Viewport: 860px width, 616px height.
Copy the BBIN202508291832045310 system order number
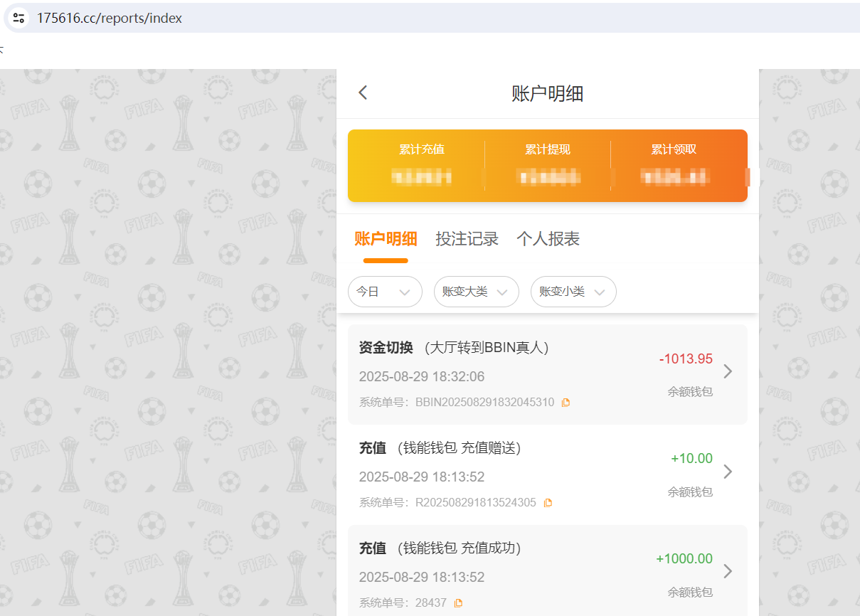coord(566,402)
